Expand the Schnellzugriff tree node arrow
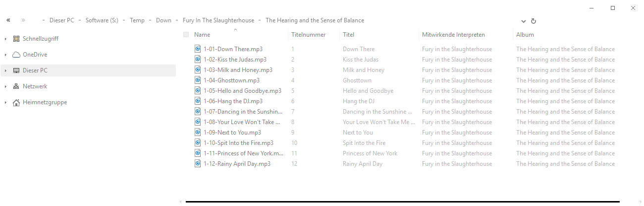Image resolution: width=644 pixels, height=206 pixels. tap(5, 39)
